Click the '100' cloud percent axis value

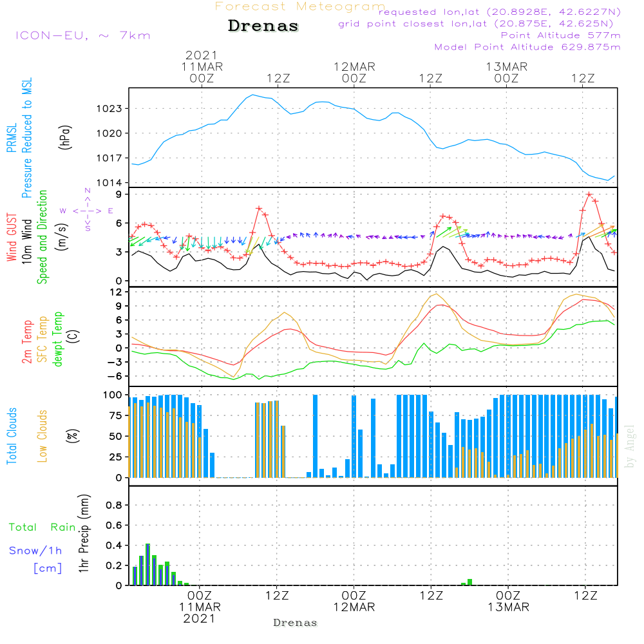[x=113, y=395]
